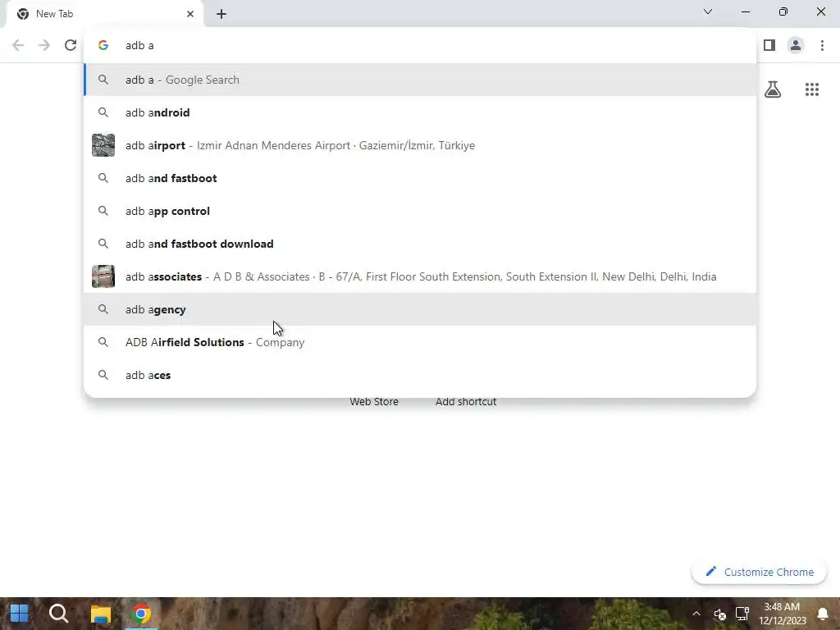Click the muted volume tray icon
The image size is (840, 630).
click(x=720, y=614)
